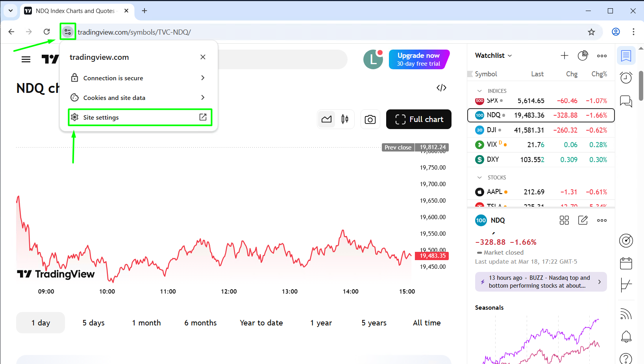The width and height of the screenshot is (644, 364).
Task: Click the address bar URL
Action: pos(134,32)
